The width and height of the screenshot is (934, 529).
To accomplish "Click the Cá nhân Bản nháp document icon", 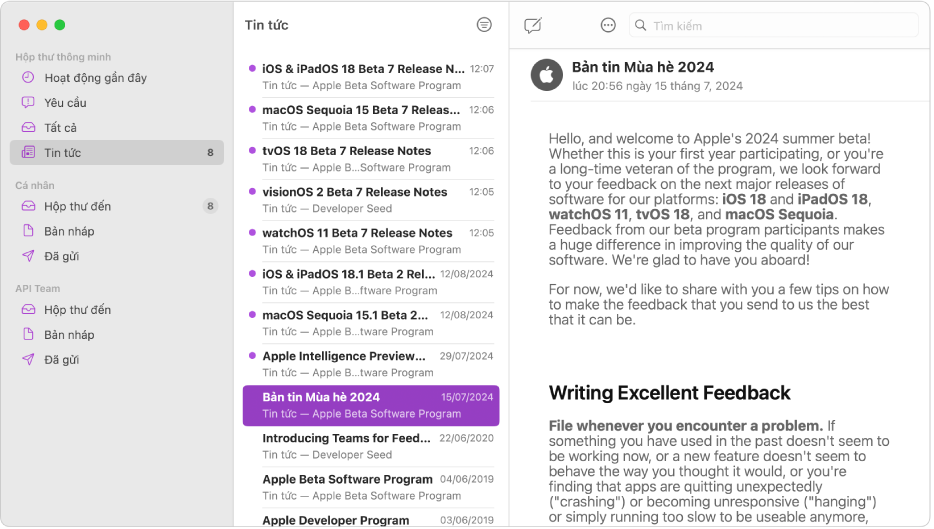I will point(28,231).
